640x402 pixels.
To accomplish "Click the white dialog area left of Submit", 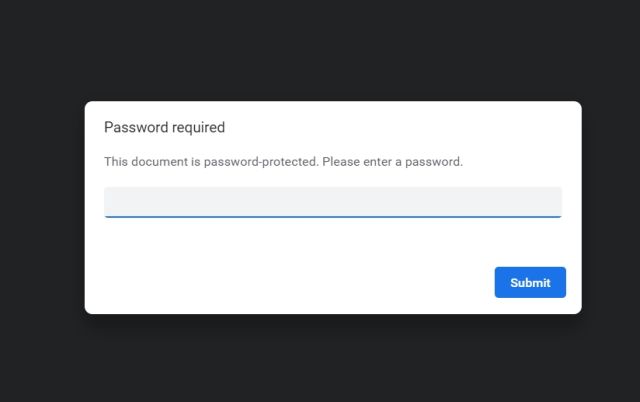I will [300, 282].
